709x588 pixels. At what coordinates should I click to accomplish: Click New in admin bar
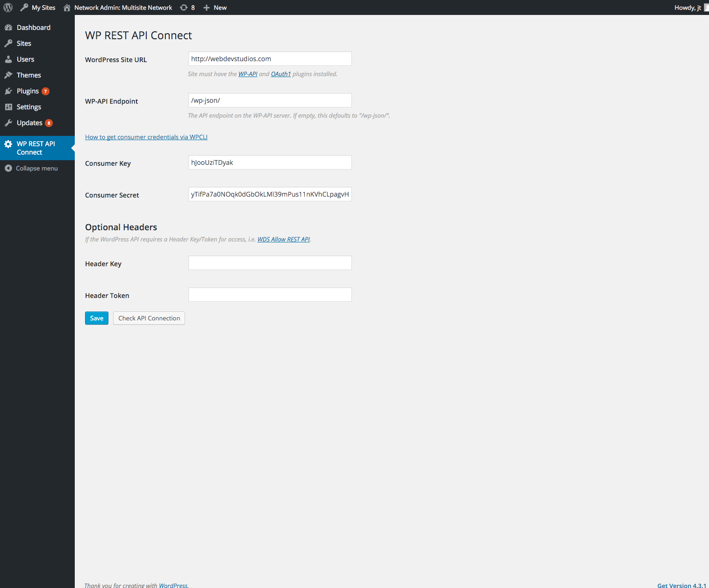(220, 7)
